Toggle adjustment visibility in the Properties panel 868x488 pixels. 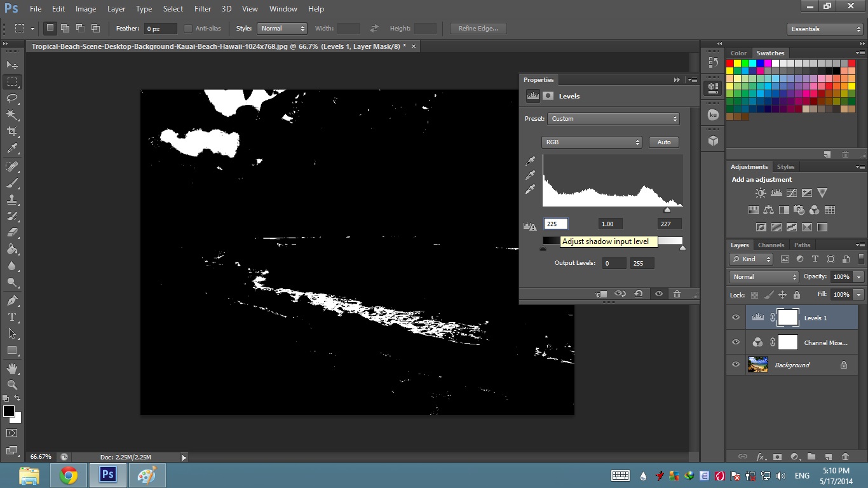[659, 294]
